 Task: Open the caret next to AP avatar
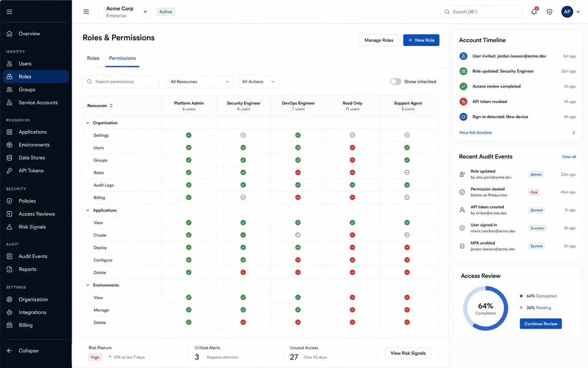tap(578, 12)
